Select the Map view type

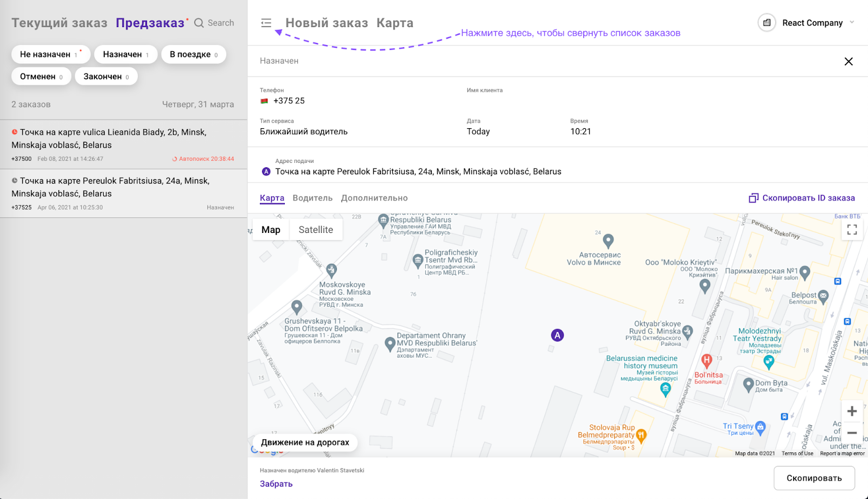point(271,230)
